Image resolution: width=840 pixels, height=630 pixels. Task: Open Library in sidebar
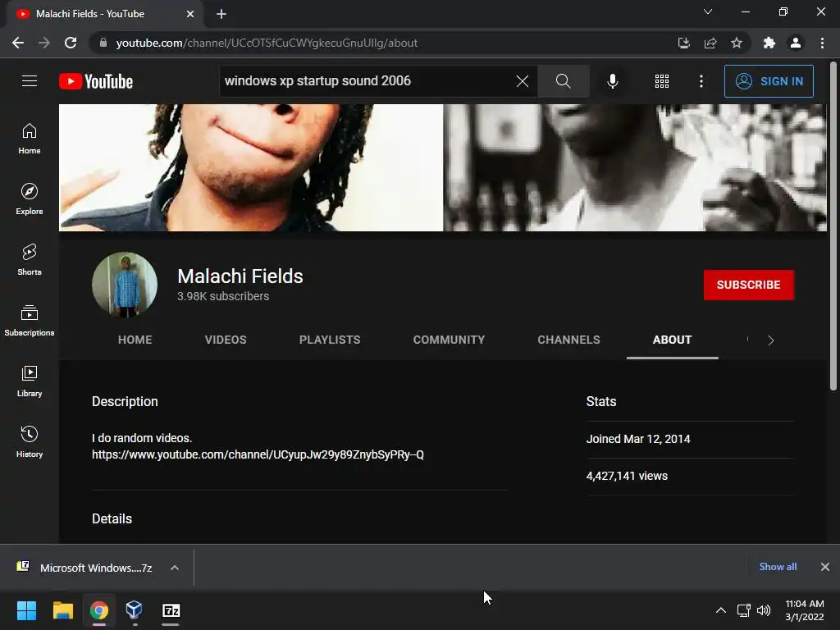pyautogui.click(x=30, y=381)
